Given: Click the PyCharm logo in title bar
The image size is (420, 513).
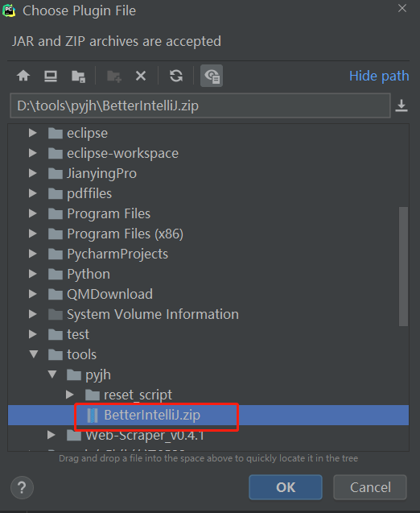Looking at the screenshot, I should pyautogui.click(x=9, y=10).
